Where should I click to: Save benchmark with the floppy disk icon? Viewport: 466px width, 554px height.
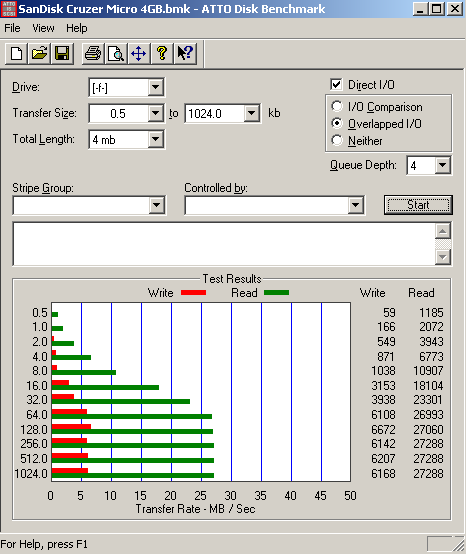coord(62,54)
